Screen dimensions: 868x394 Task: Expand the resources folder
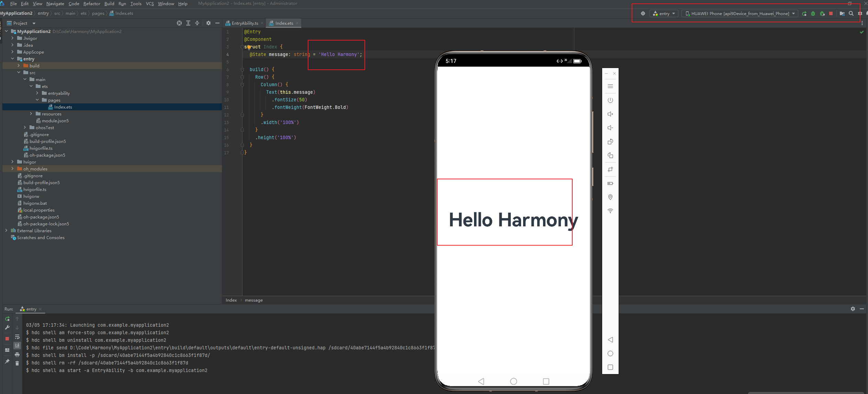31,114
